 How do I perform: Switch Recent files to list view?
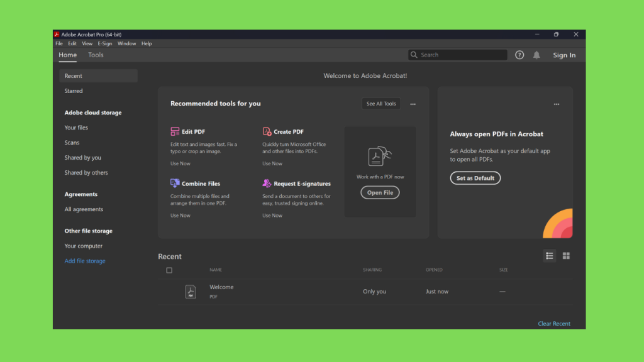pyautogui.click(x=550, y=256)
